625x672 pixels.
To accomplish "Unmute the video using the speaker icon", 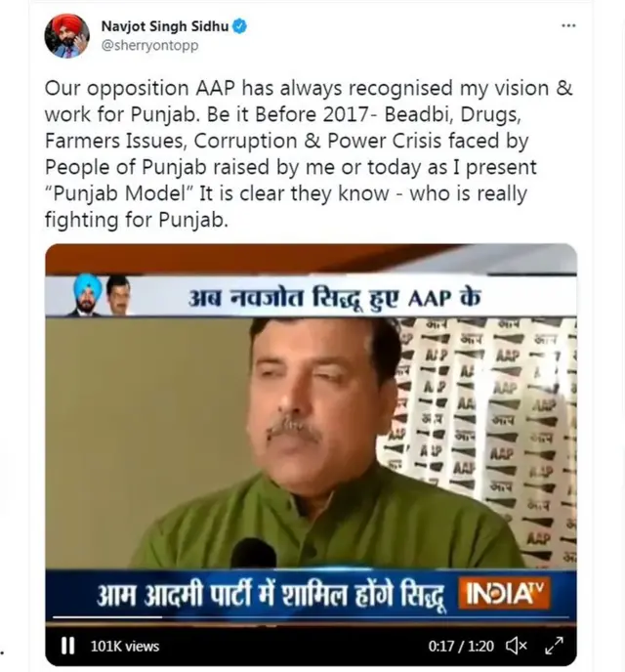I will (x=517, y=646).
